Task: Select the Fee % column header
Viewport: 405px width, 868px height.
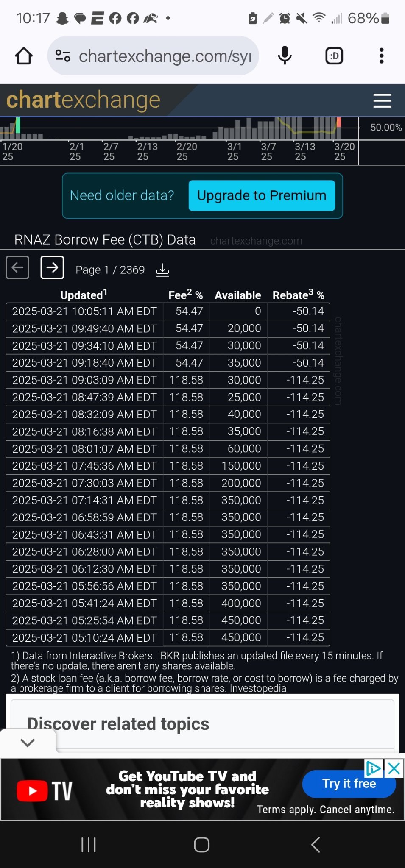Action: [x=185, y=295]
